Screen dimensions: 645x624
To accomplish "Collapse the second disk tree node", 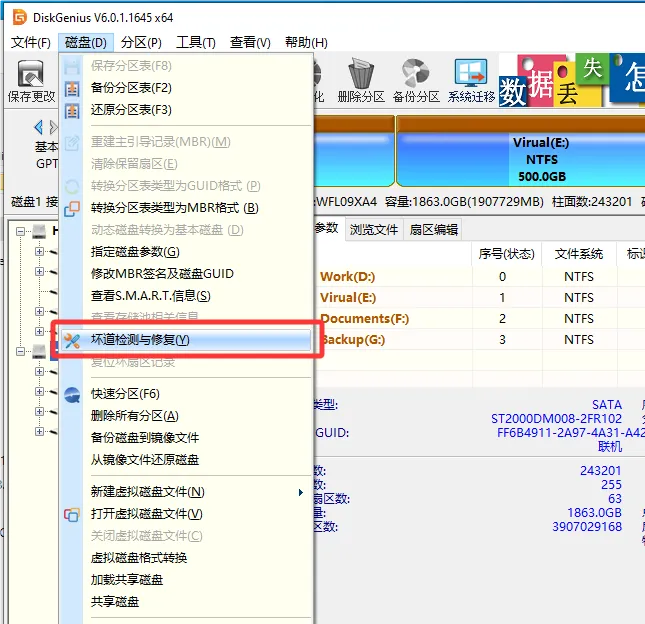I will pyautogui.click(x=20, y=351).
